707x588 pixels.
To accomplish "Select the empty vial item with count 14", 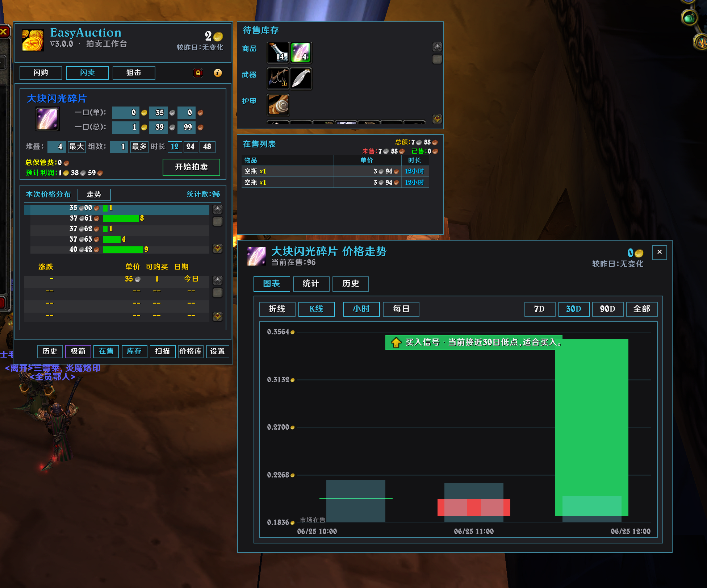I will tap(278, 53).
